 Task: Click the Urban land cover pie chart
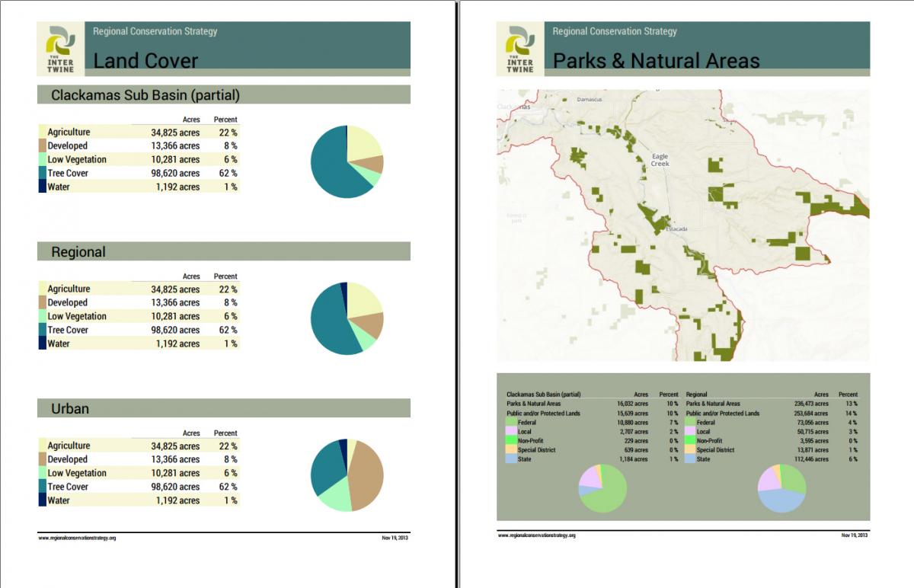point(347,475)
